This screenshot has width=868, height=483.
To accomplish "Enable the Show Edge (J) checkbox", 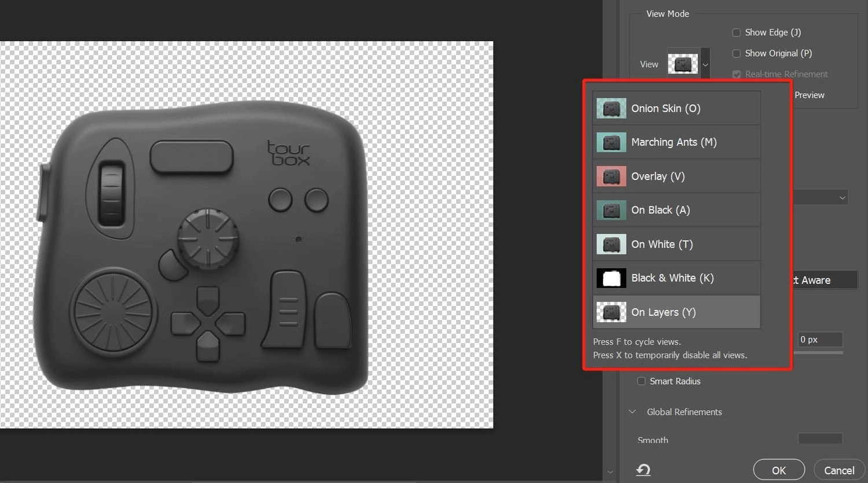I will point(736,32).
